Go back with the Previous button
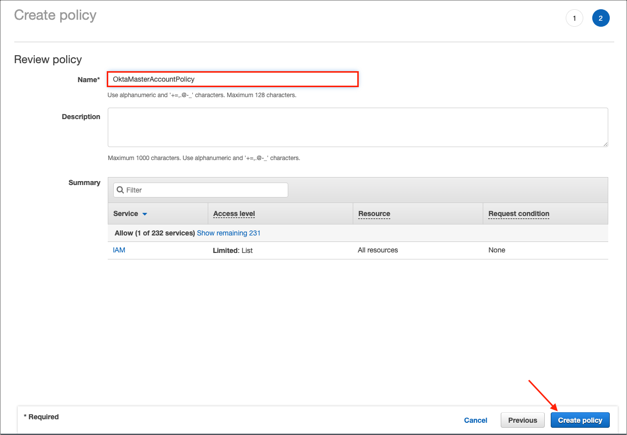The image size is (627, 435). pyautogui.click(x=522, y=420)
